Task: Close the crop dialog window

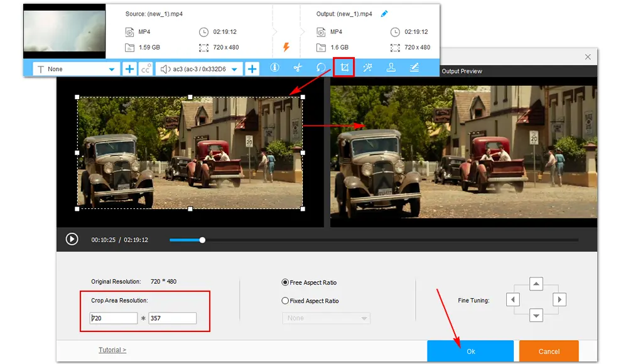Action: point(588,57)
